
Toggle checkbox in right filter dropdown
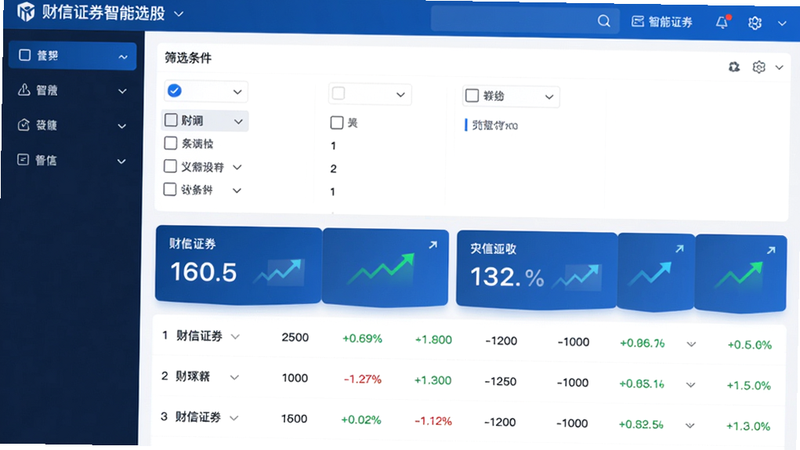pos(472,95)
